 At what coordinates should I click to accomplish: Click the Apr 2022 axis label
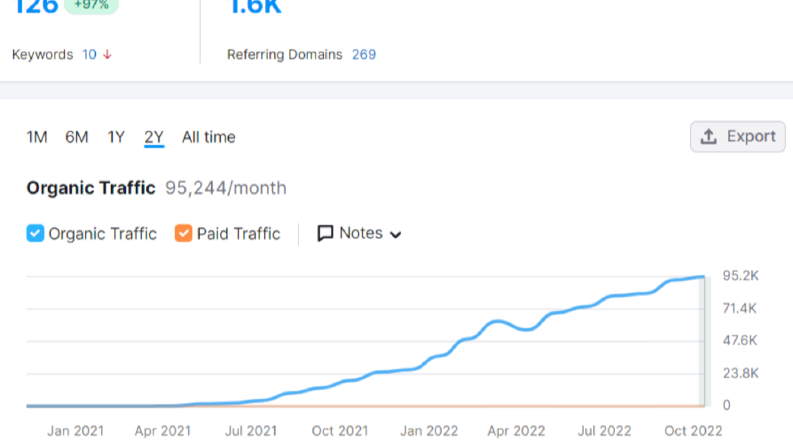(516, 431)
